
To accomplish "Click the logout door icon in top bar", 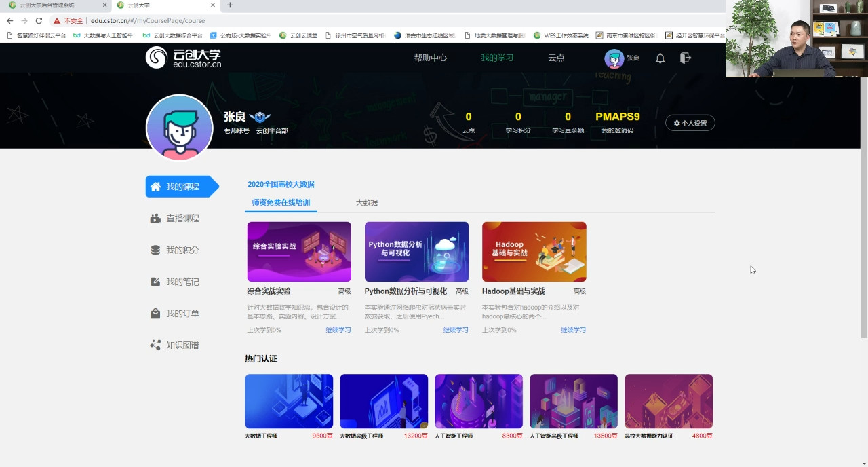I will click(x=685, y=58).
